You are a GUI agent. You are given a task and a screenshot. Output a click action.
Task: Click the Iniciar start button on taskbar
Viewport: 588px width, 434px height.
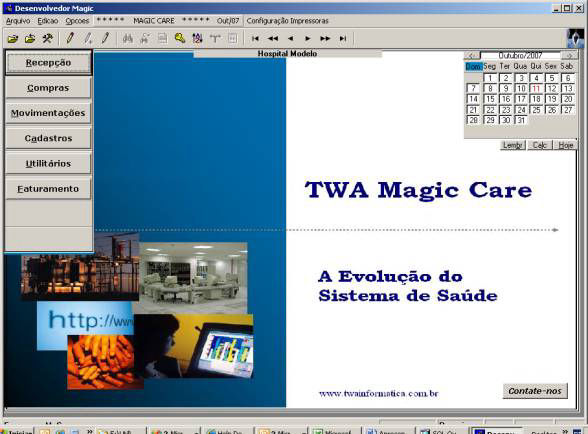tap(17, 431)
